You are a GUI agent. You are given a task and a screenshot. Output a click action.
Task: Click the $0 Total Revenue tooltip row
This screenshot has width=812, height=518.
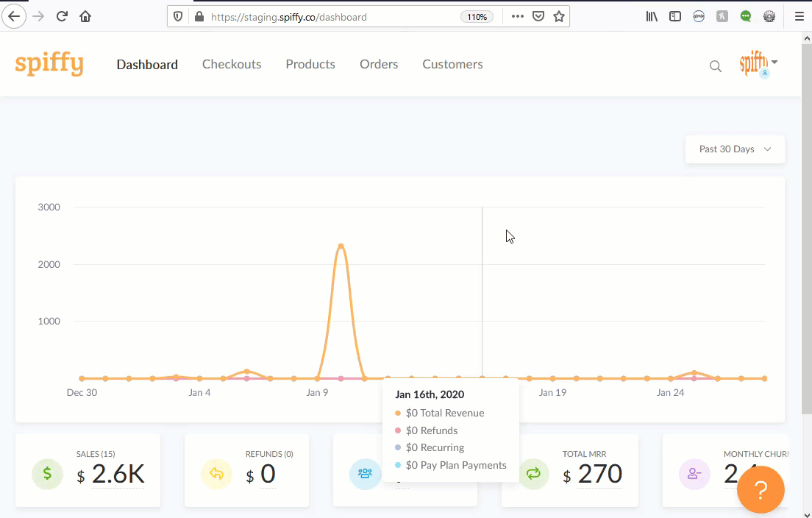440,413
